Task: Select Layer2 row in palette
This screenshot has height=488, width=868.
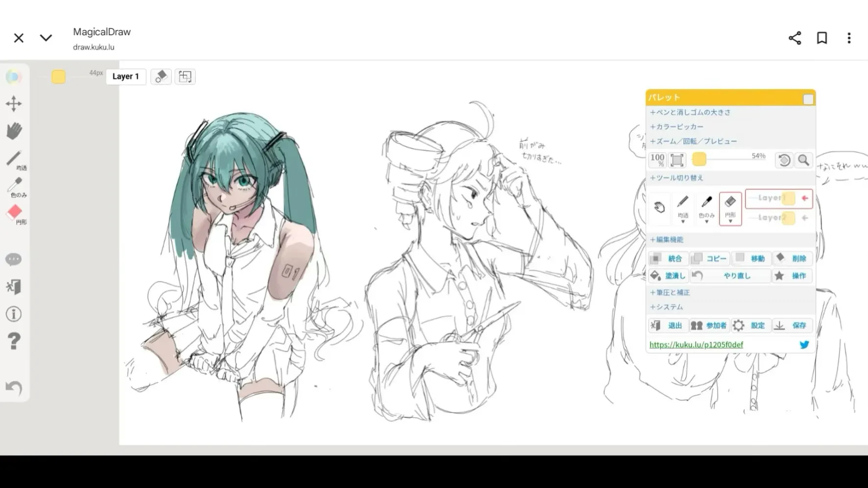Action: (779, 218)
